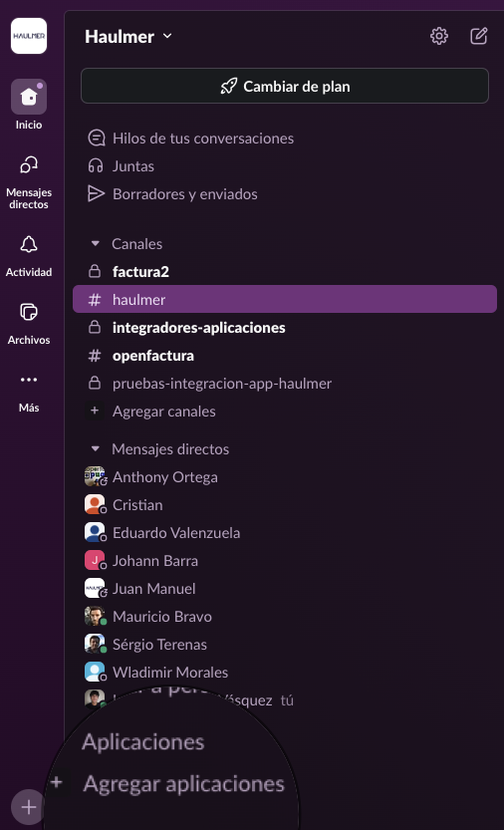
Task: Click the Más three-dots icon
Action: (29, 380)
